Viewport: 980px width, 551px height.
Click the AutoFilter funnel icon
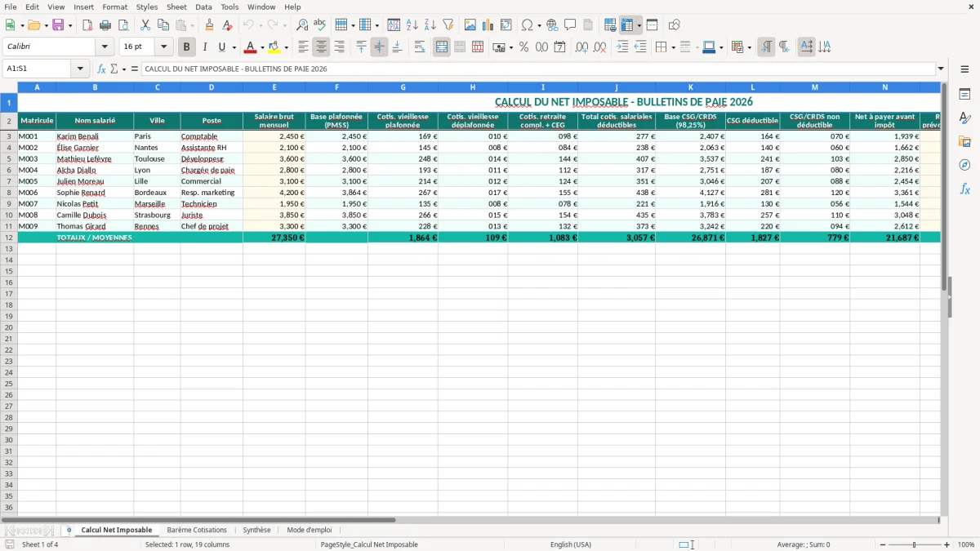coord(448,25)
